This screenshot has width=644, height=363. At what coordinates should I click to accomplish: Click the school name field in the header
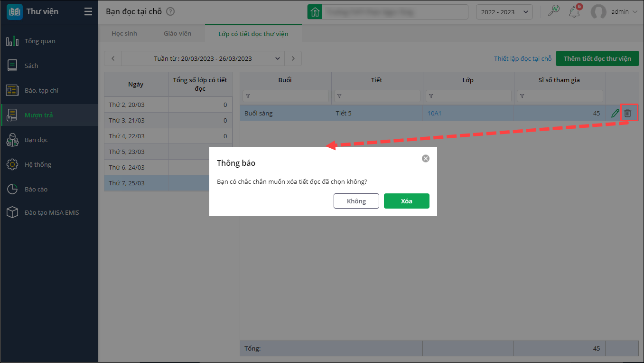(x=395, y=12)
